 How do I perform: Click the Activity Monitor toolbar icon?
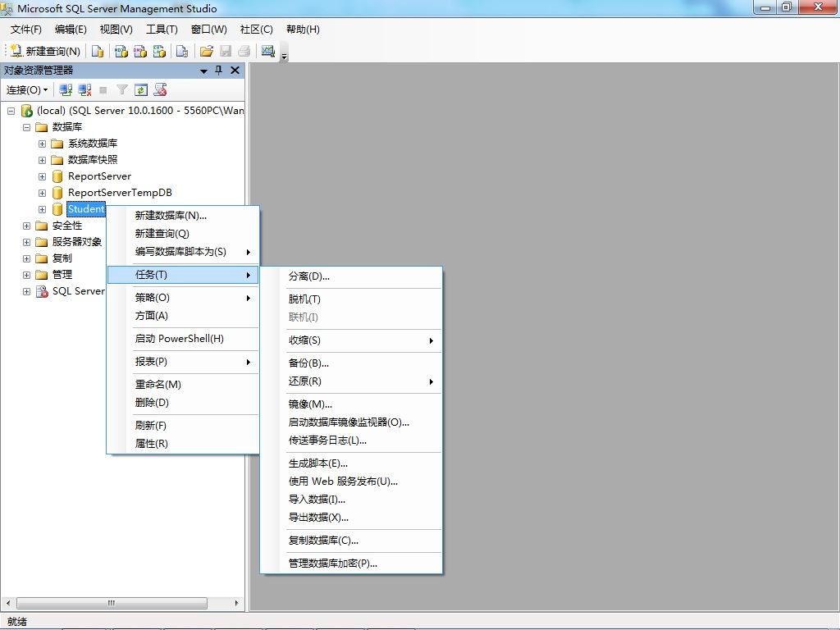268,51
